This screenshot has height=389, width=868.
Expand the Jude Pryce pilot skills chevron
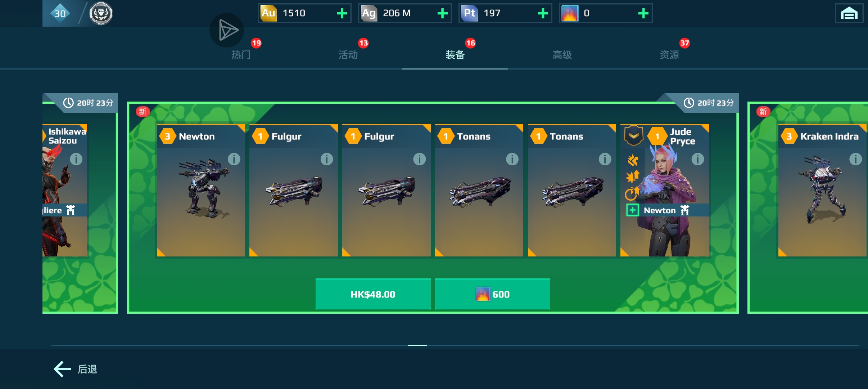tap(633, 136)
